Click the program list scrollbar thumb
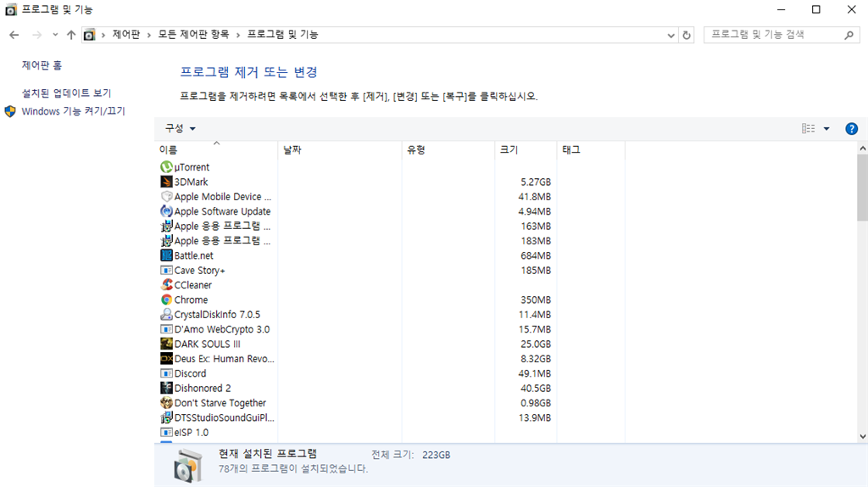The width and height of the screenshot is (868, 487). click(862, 188)
